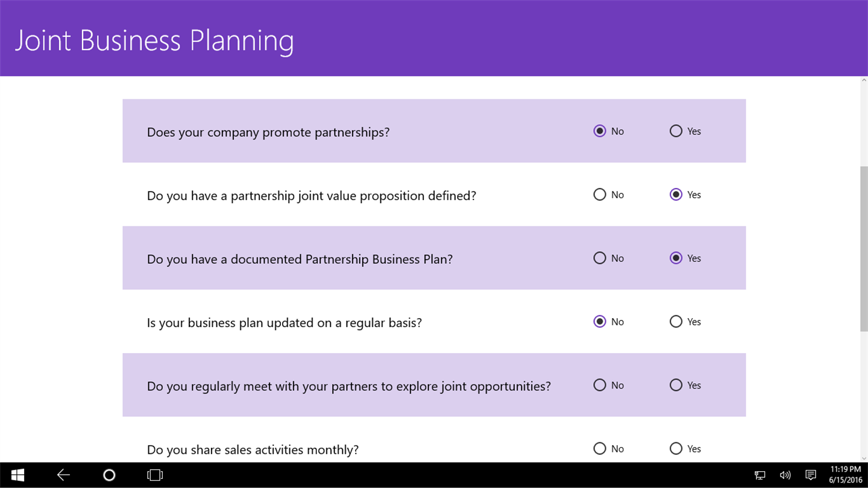Open the Action Center notifications icon
868x488 pixels.
point(811,475)
